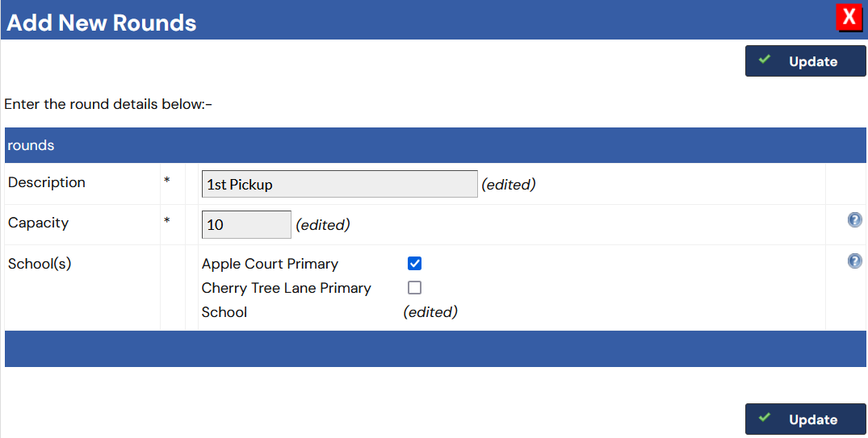This screenshot has height=438, width=868.
Task: Click the required asterisk beside Capacity
Action: point(167,222)
